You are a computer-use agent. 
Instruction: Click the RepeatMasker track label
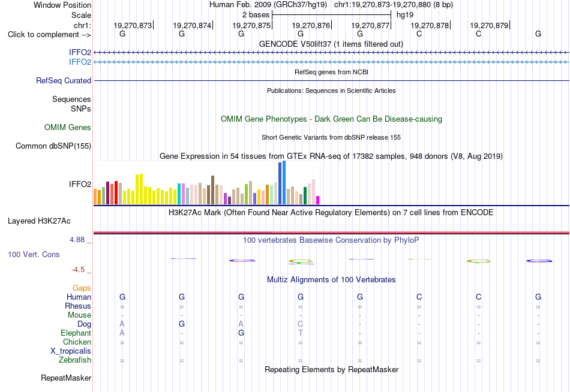[x=66, y=378]
